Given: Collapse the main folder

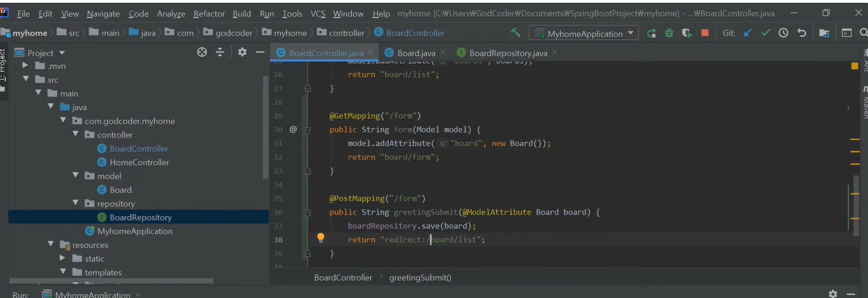Looking at the screenshot, I should pos(38,94).
